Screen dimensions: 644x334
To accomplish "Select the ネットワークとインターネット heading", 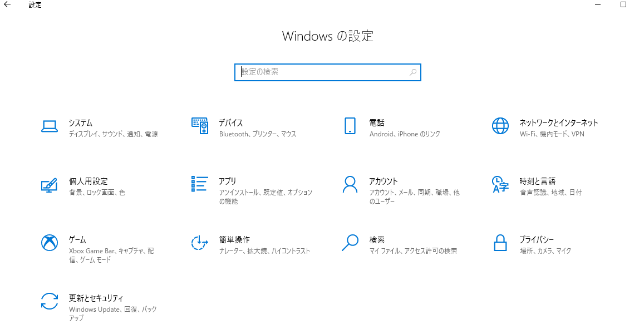I will 559,123.
